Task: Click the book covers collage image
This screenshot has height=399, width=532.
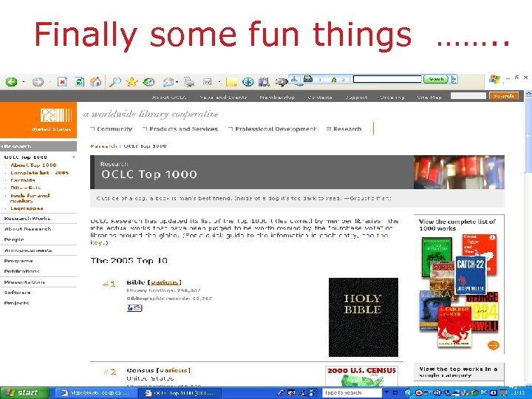Action: pos(459,291)
